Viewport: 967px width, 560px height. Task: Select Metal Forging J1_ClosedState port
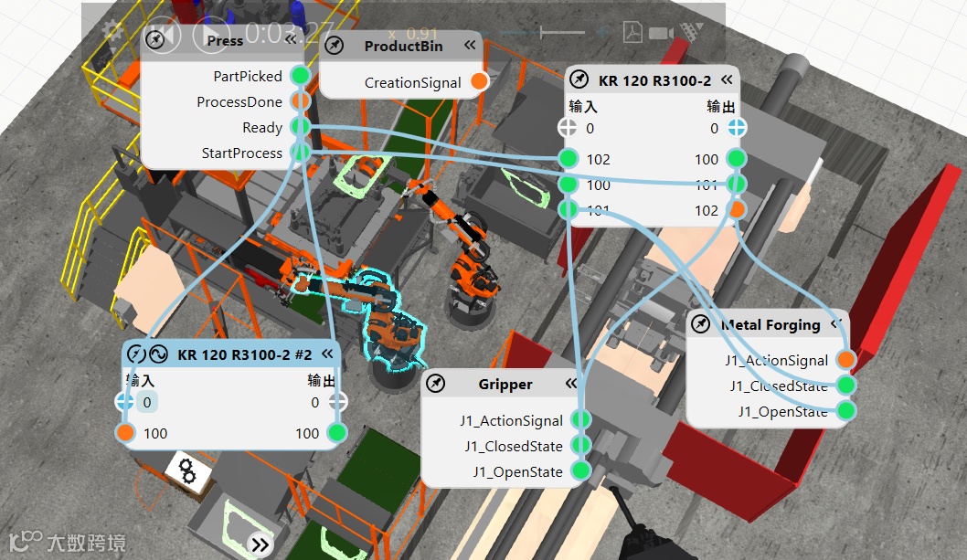(x=846, y=385)
